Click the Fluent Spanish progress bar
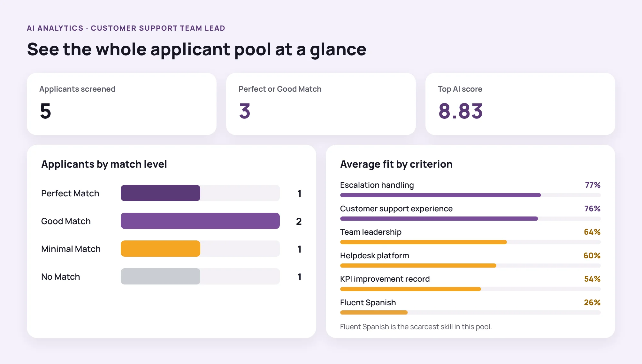This screenshot has height=364, width=642. tap(470, 313)
